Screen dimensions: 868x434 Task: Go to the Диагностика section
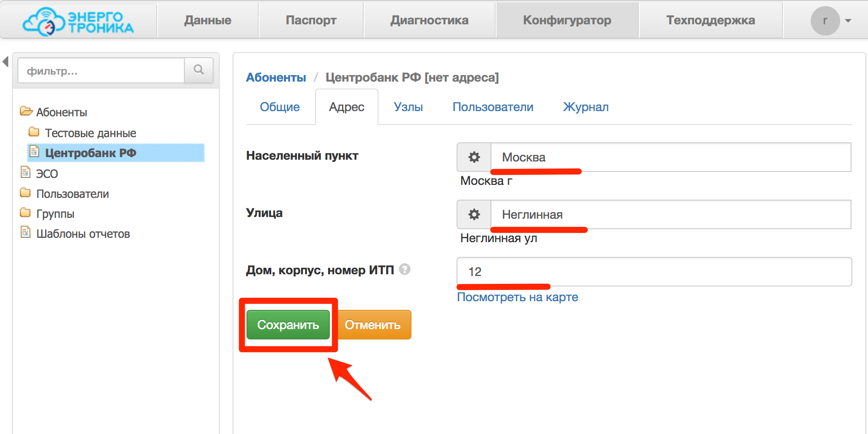tap(429, 20)
